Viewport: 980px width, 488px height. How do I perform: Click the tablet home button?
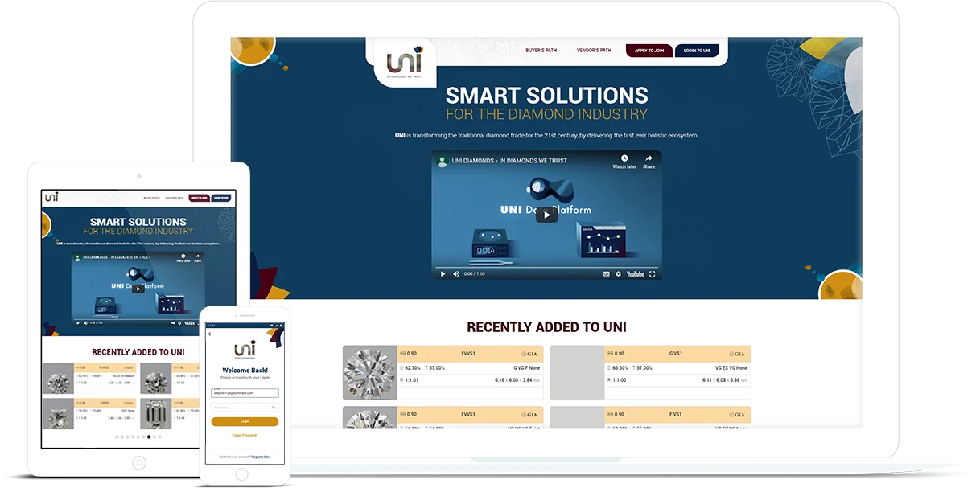point(138,462)
